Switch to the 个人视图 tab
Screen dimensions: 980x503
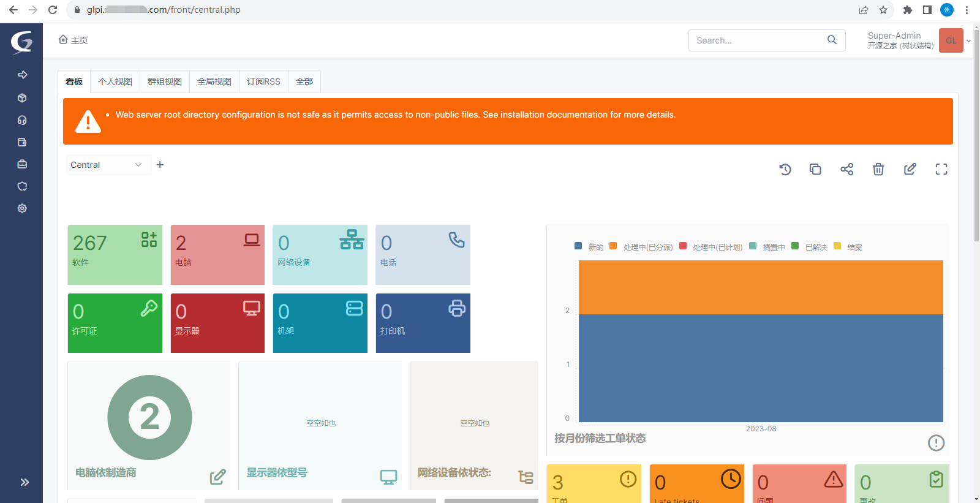115,81
